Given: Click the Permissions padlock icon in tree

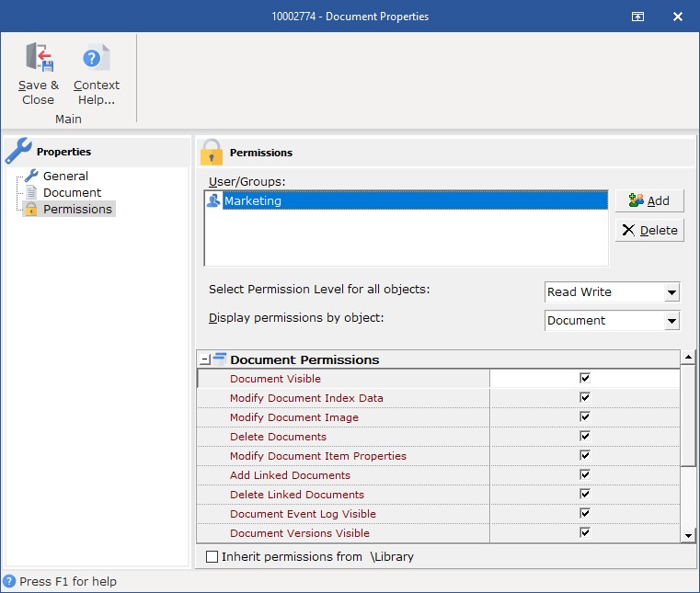Looking at the screenshot, I should click(x=31, y=210).
